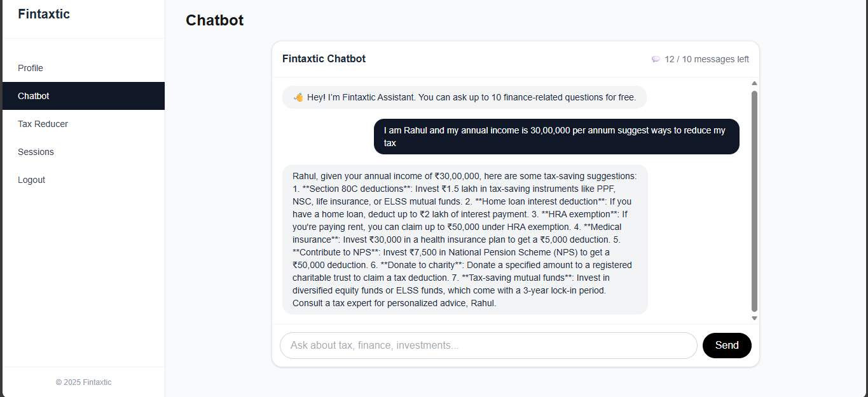Click Rahul's dark user message bubble
This screenshot has height=397, width=868.
tap(556, 137)
